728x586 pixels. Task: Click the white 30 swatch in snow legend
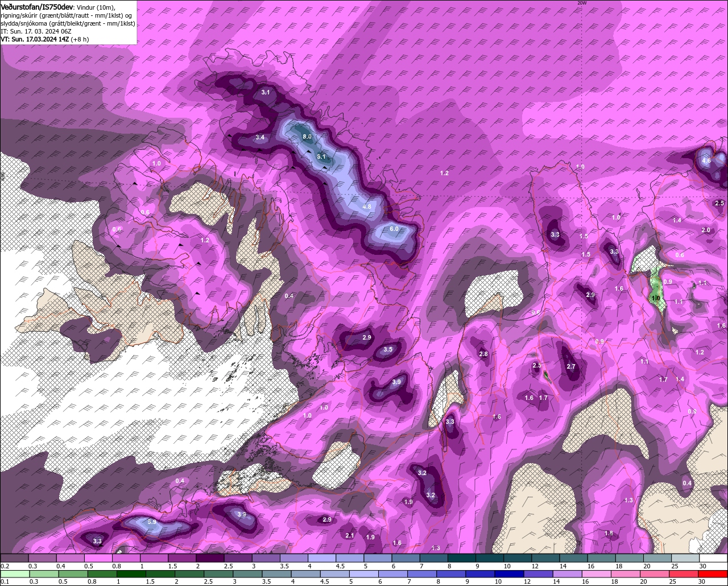click(713, 558)
